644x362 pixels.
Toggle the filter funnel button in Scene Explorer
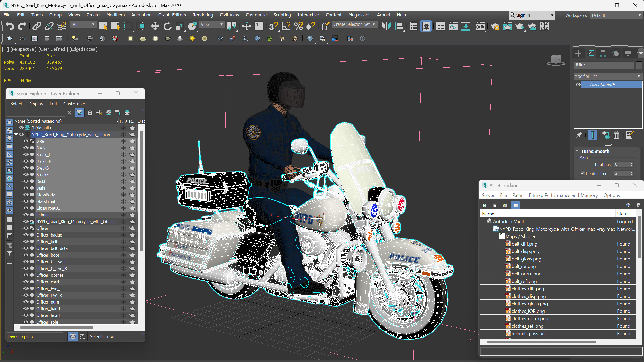pyautogui.click(x=79, y=113)
